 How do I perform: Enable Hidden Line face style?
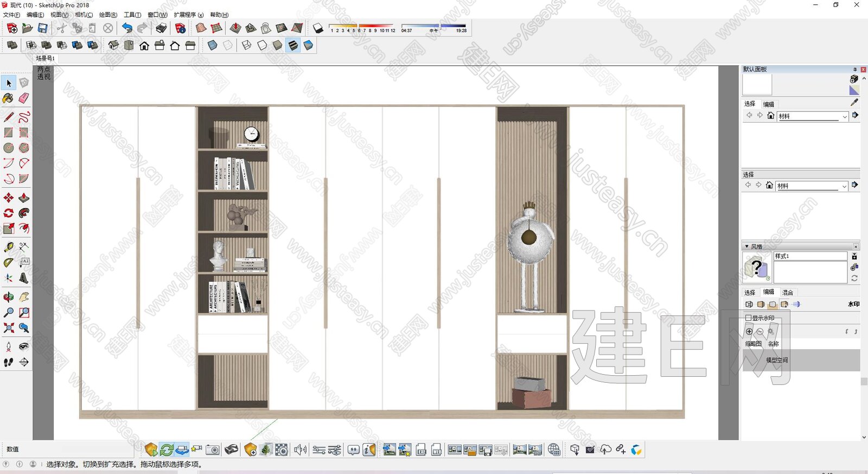(x=262, y=46)
